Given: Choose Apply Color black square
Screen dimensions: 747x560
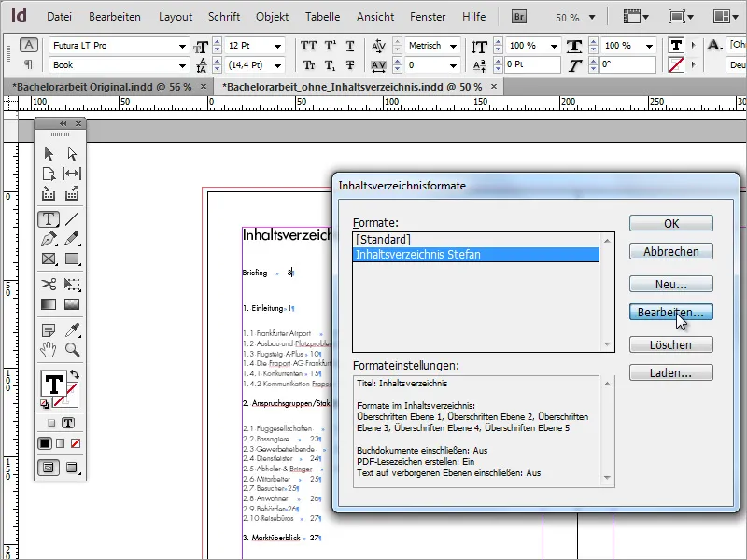Looking at the screenshot, I should pyautogui.click(x=45, y=443).
